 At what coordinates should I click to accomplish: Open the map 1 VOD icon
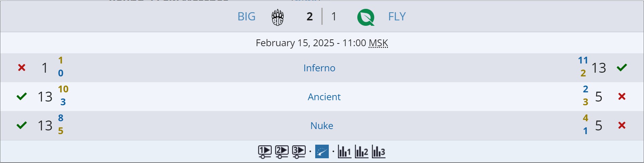pos(265,151)
